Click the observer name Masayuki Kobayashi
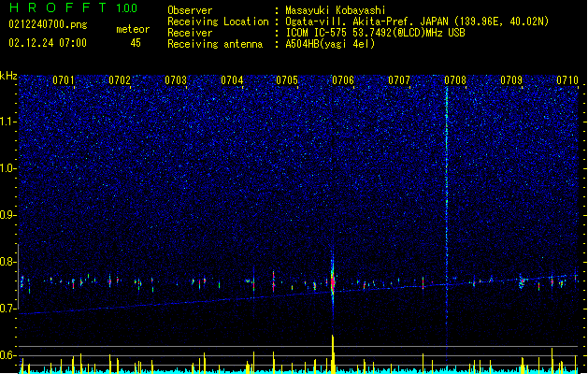Image resolution: width=588 pixels, height=374 pixels. [336, 10]
